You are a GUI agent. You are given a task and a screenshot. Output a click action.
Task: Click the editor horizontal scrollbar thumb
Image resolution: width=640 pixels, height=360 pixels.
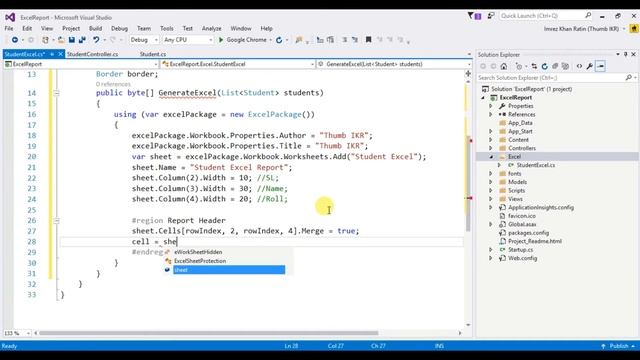(209, 333)
